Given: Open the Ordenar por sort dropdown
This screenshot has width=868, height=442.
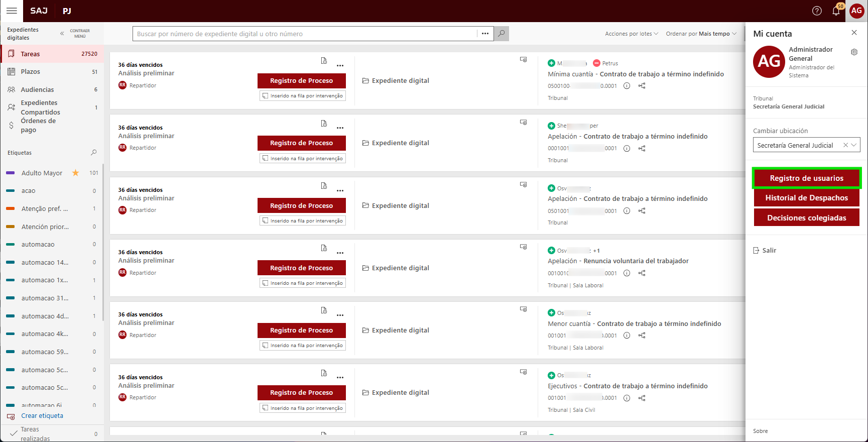Looking at the screenshot, I should (x=701, y=34).
